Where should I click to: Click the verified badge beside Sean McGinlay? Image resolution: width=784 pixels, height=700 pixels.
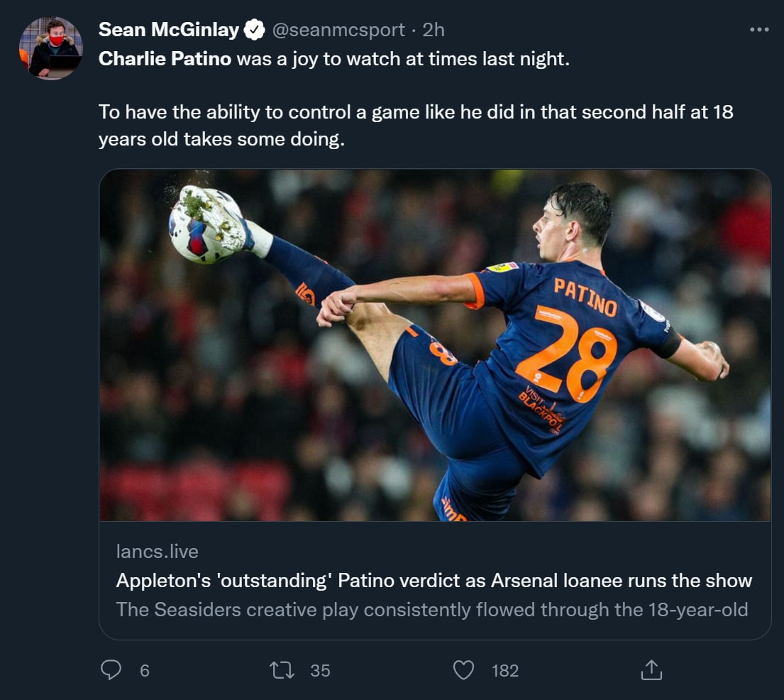[255, 30]
